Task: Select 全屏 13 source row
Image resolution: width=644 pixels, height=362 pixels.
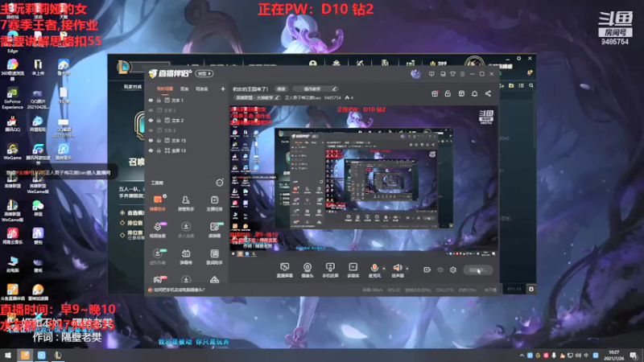Action: 186,150
